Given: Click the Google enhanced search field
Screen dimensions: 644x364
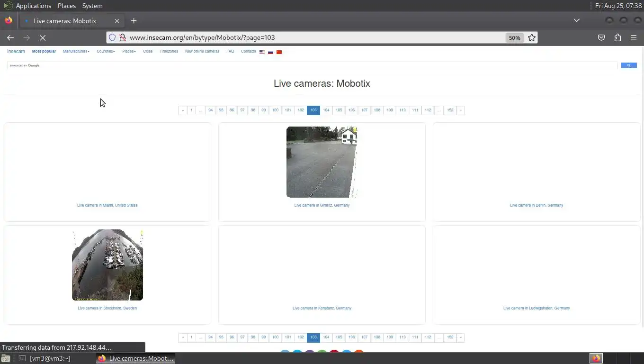Looking at the screenshot, I should [313, 65].
